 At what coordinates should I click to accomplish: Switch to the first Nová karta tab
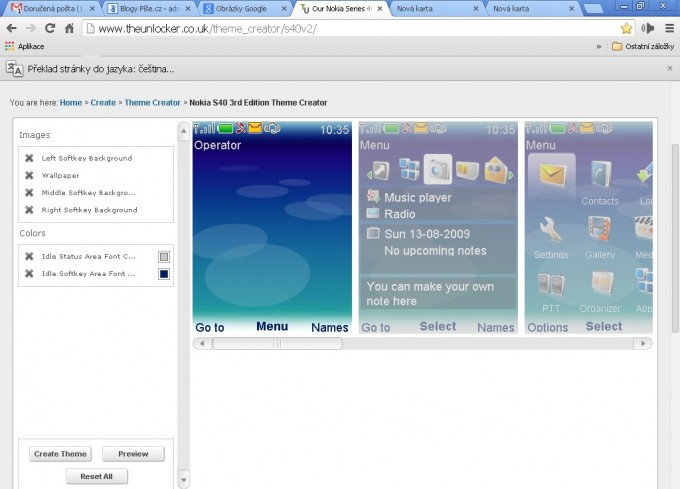point(436,8)
